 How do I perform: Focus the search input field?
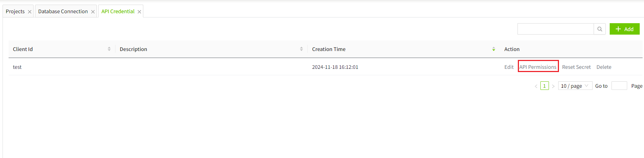coord(555,29)
